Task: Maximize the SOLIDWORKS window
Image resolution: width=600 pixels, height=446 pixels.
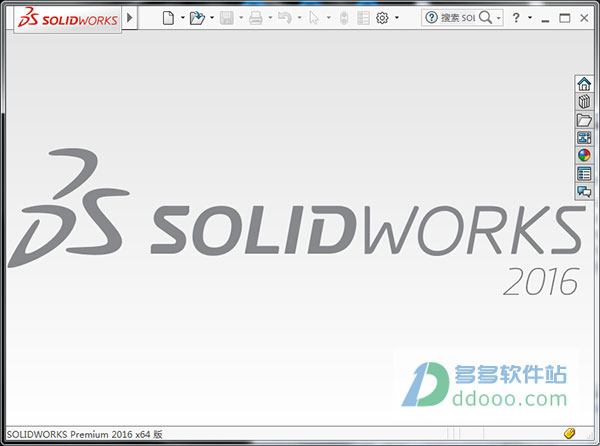Action: click(x=565, y=18)
